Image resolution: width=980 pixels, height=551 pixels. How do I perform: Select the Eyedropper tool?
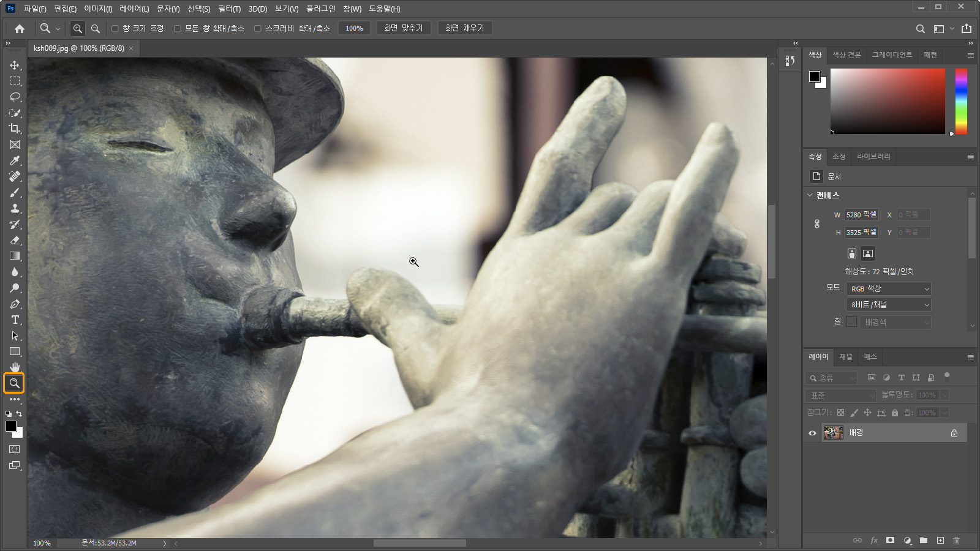pyautogui.click(x=15, y=160)
